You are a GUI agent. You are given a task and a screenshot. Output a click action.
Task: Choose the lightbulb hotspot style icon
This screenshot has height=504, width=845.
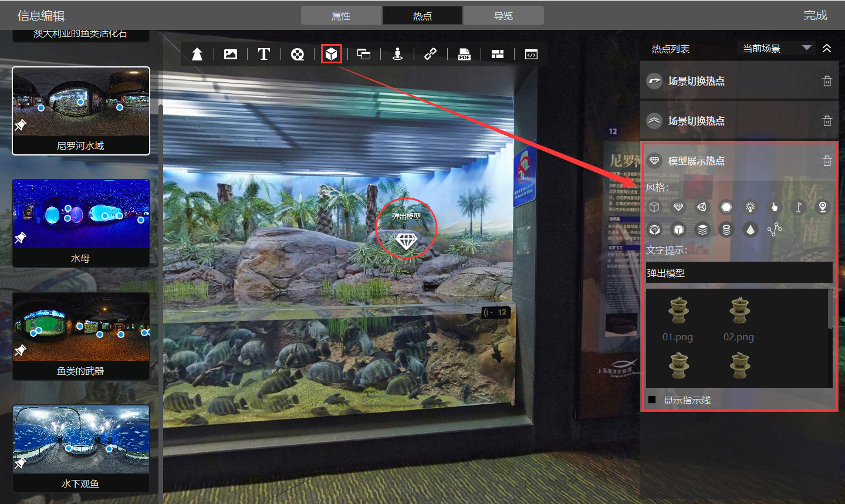tap(750, 207)
